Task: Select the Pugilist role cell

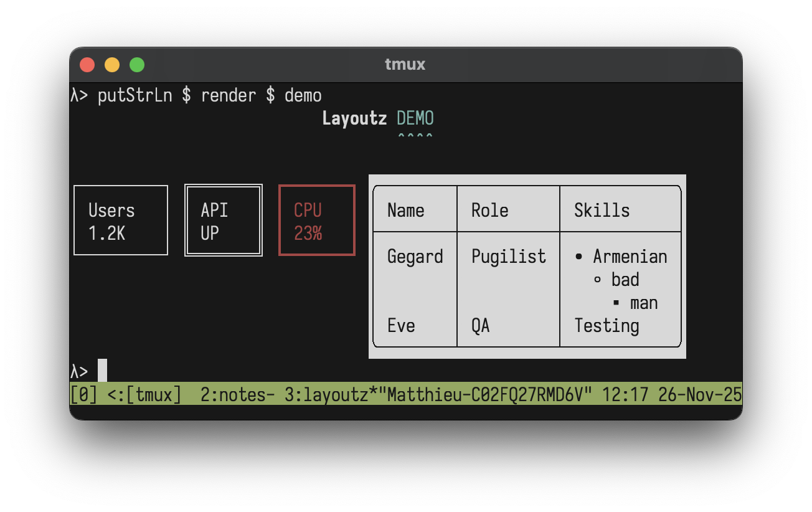Action: [509, 257]
